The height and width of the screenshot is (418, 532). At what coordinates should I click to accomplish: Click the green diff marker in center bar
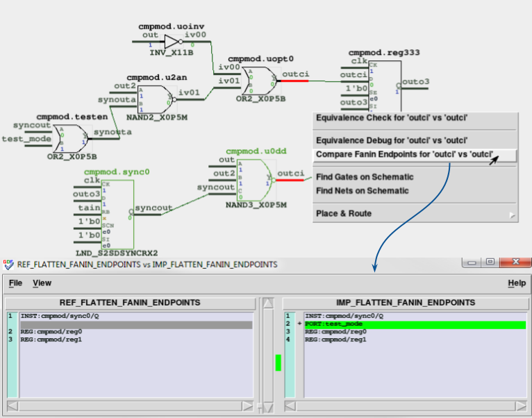coord(279,362)
